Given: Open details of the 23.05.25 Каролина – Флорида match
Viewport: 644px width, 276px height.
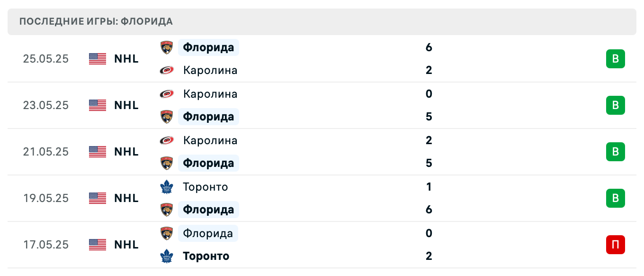Looking at the screenshot, I should (x=322, y=105).
